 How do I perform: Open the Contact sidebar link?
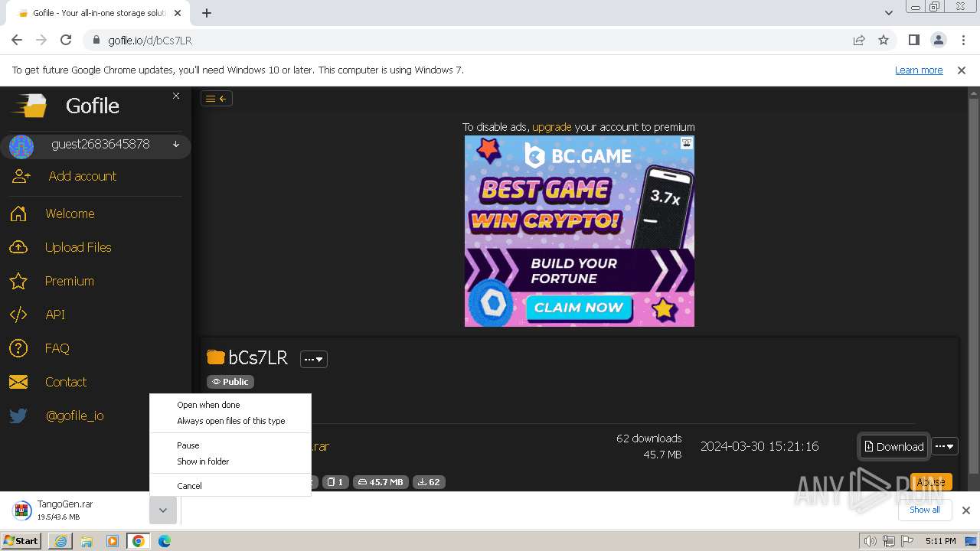66,382
